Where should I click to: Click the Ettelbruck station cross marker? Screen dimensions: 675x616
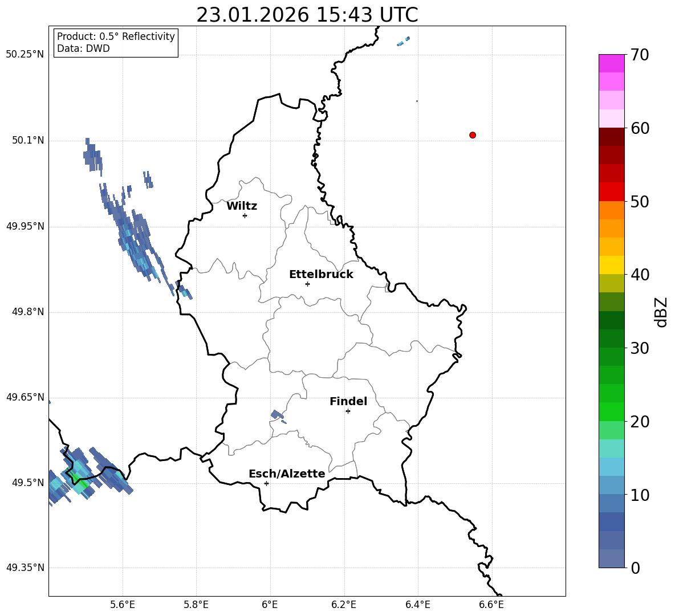point(307,284)
